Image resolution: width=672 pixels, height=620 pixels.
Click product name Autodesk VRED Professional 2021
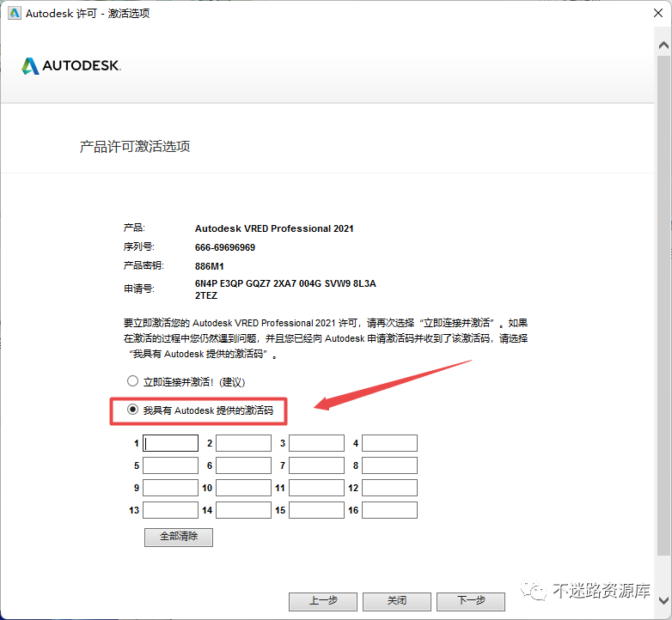pyautogui.click(x=274, y=228)
